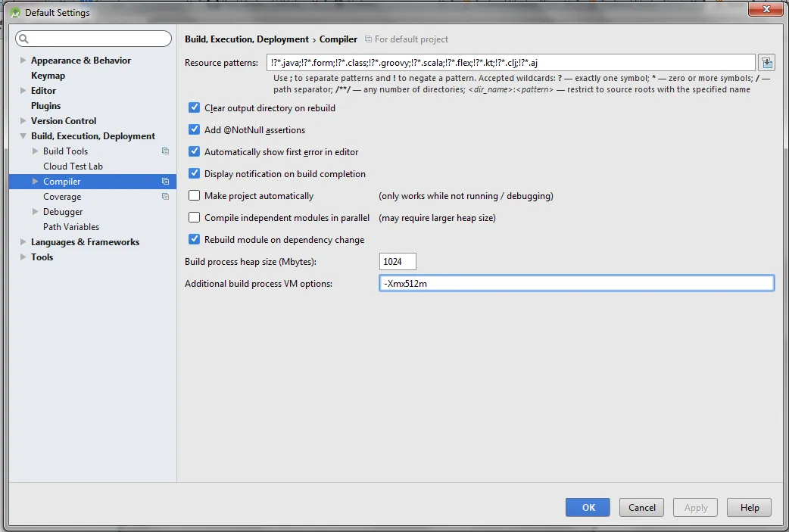
Task: Select the Editor tree label
Action: tap(43, 91)
